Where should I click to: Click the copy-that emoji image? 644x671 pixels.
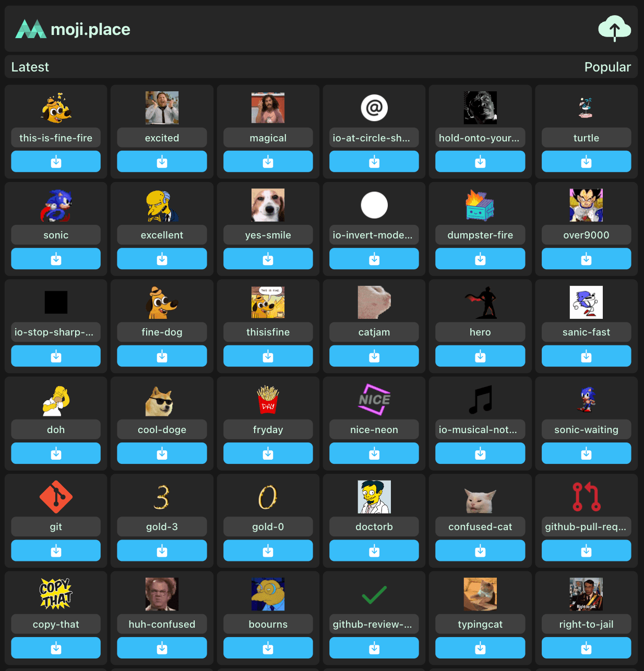[56, 594]
